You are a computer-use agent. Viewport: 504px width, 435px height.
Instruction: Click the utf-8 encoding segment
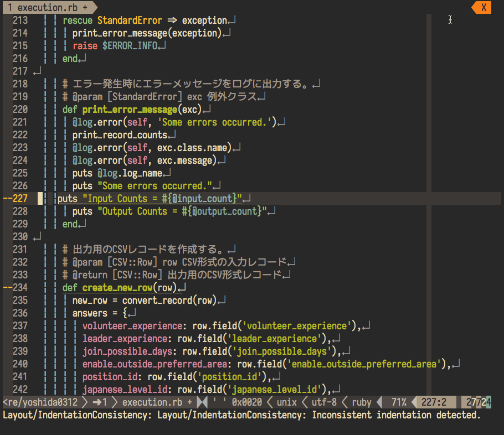(323, 402)
